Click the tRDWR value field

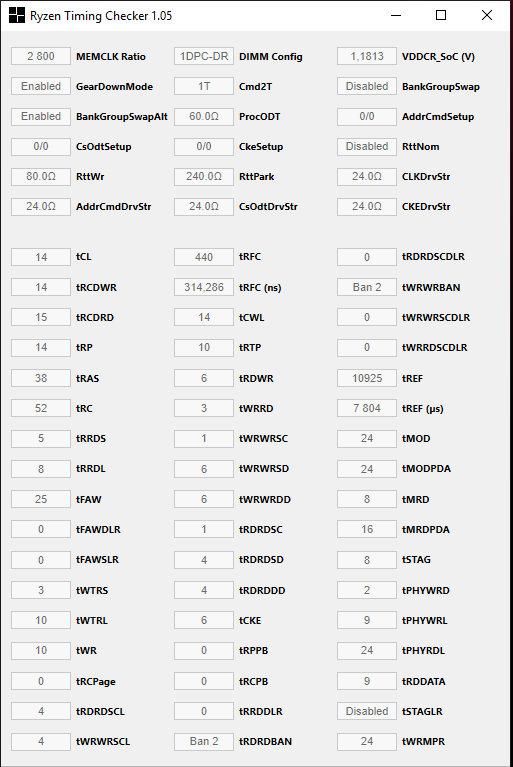204,378
